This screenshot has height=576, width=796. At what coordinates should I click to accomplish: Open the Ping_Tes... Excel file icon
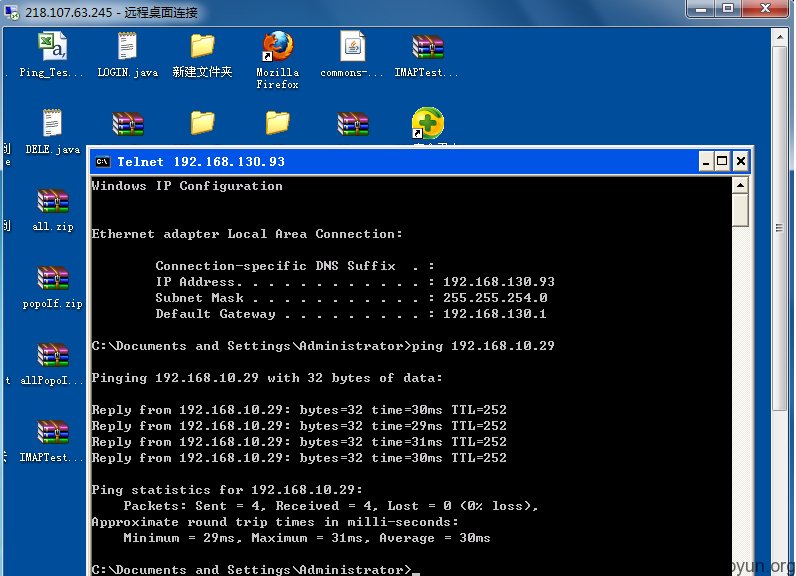[x=52, y=47]
